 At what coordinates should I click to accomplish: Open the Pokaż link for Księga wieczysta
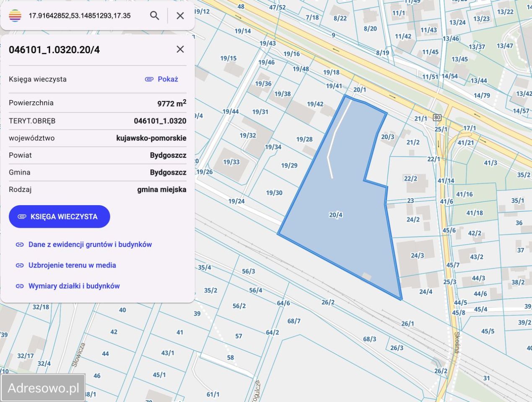(x=167, y=79)
